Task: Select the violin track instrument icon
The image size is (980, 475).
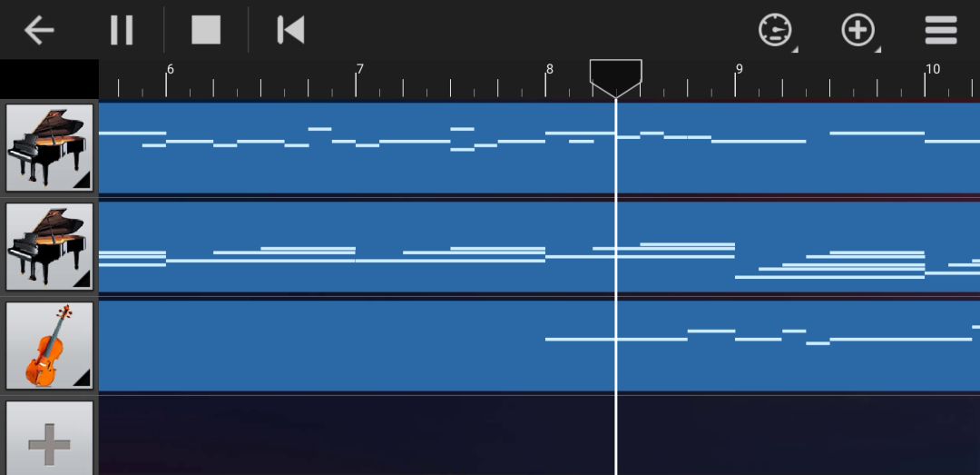Action: 49,345
